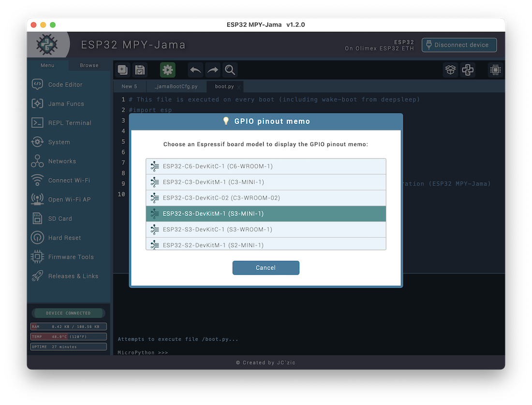Choose ESP32-C3-DevKitC-02 (C3-WROOM-02) board
532x405 pixels.
266,198
